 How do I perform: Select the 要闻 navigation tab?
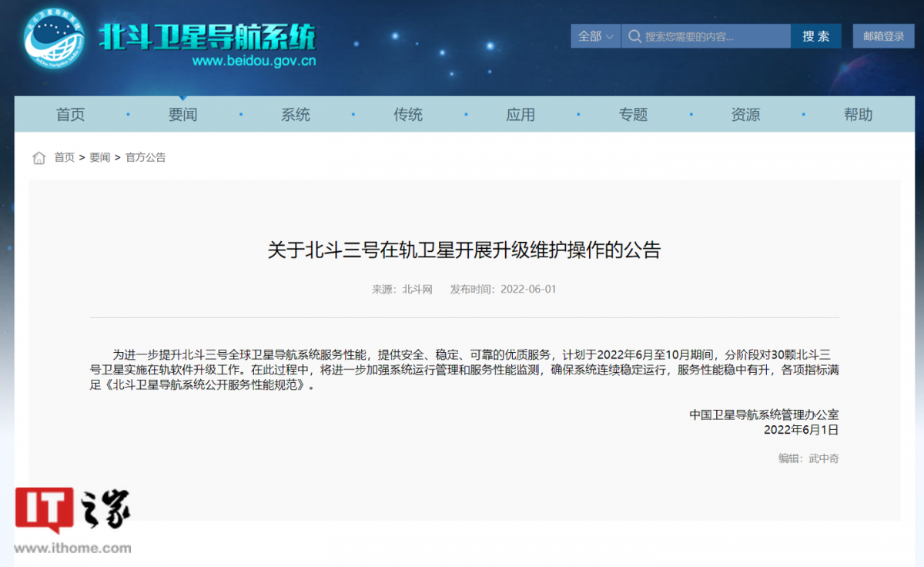182,115
